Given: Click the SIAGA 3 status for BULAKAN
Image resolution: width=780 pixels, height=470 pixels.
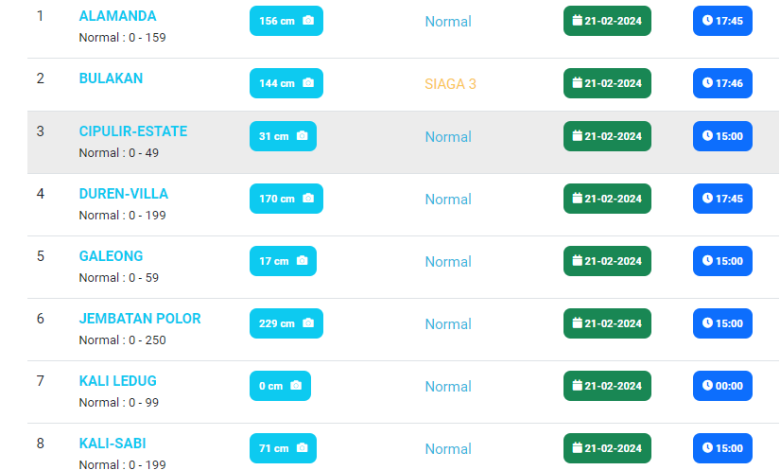Looking at the screenshot, I should point(451,84).
